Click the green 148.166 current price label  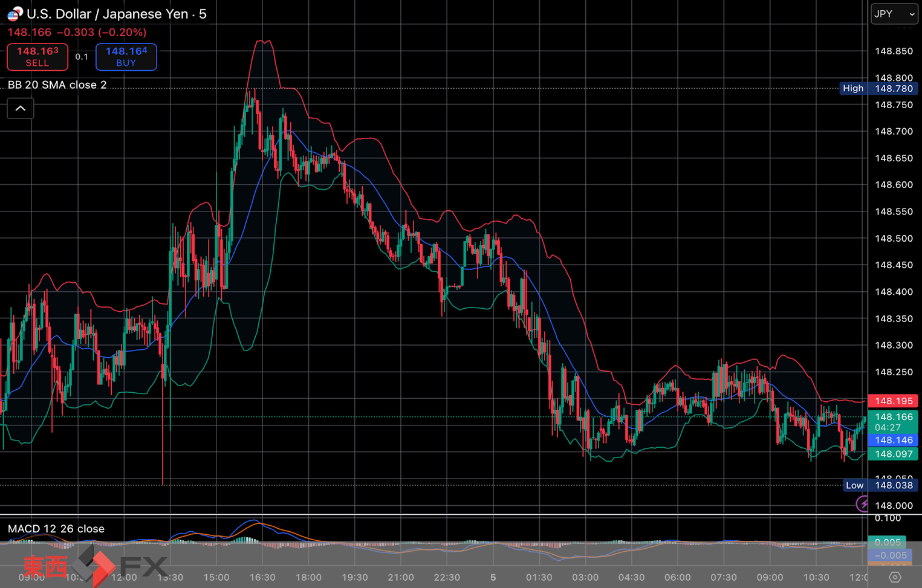pos(893,417)
